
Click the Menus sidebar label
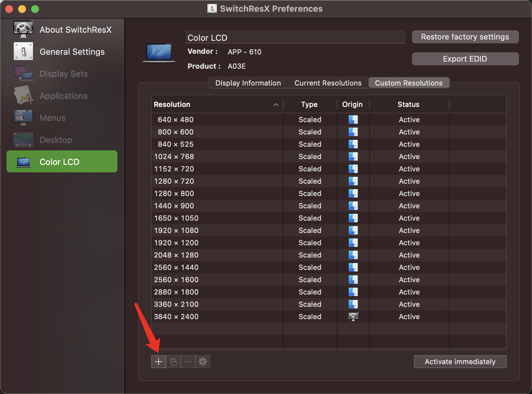(53, 118)
